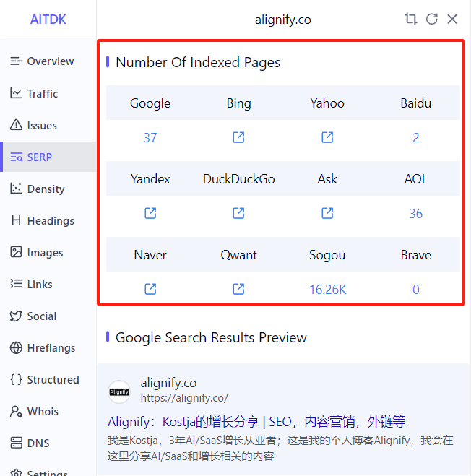
Task: Click the Overview lines icon
Action: click(x=16, y=61)
